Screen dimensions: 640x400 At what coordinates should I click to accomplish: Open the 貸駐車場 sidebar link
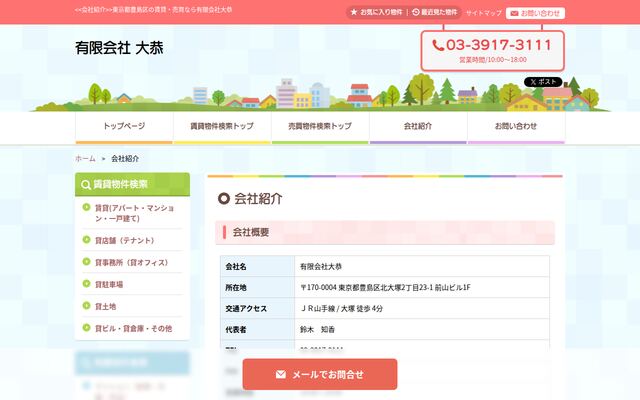pyautogui.click(x=109, y=284)
